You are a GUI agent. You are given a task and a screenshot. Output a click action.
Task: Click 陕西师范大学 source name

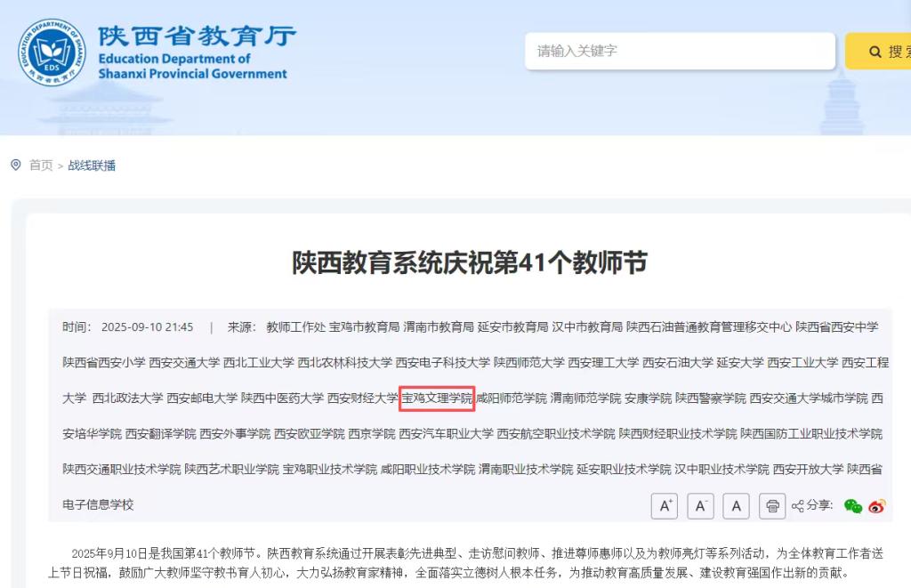(529, 362)
